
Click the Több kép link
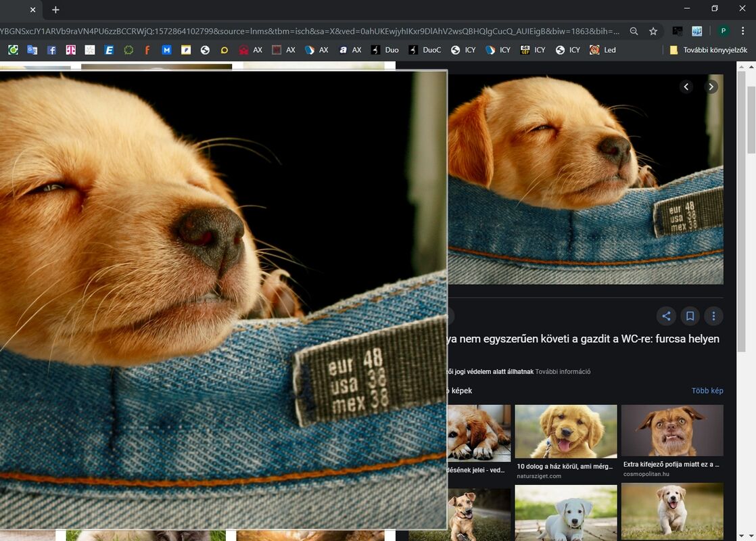[707, 391]
